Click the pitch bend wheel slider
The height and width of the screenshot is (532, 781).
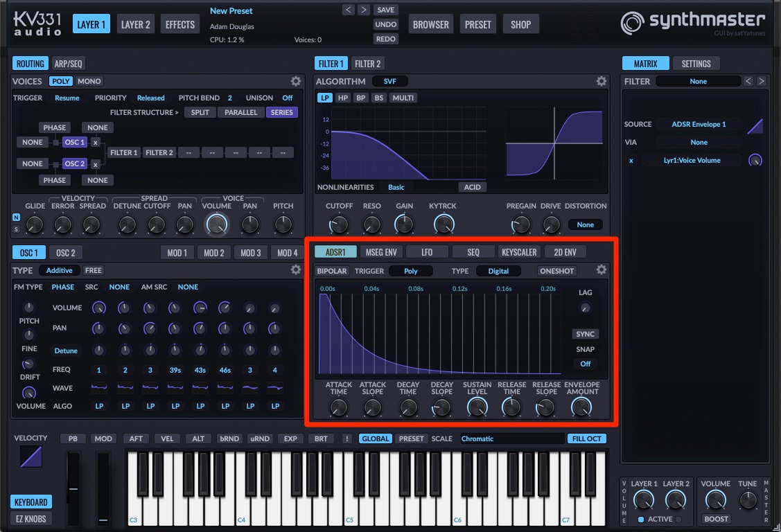[73, 488]
